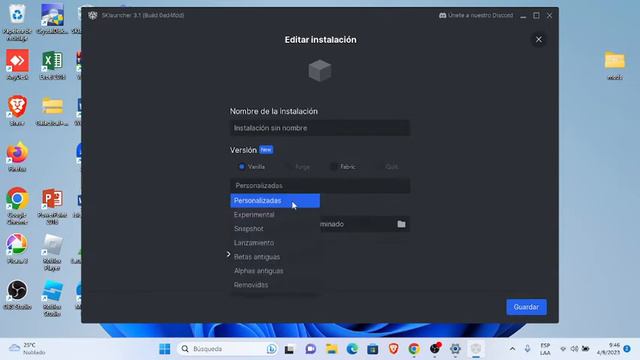Viewport: 640px width, 360px height.
Task: Select the Roblox Studio desktop shortcut
Action: pyautogui.click(x=52, y=298)
